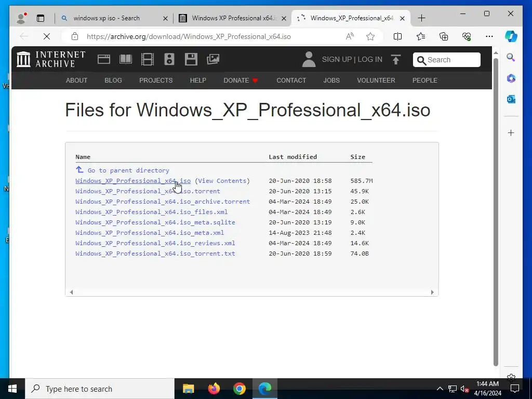Click the Windows Start button

click(12, 389)
